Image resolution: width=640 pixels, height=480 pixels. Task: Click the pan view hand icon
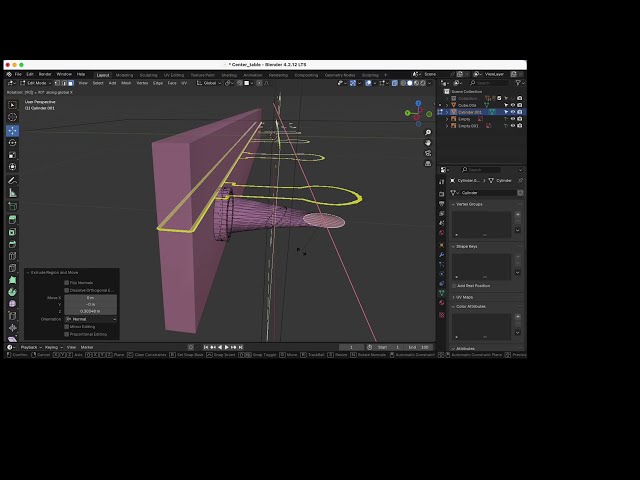tap(428, 143)
